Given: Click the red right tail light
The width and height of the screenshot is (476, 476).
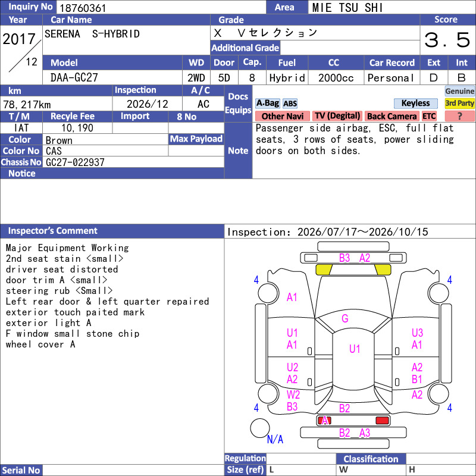Looking at the screenshot, I should click(x=382, y=421).
